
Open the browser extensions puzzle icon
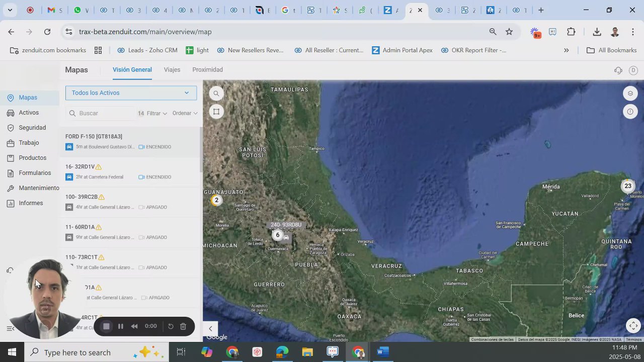(571, 32)
